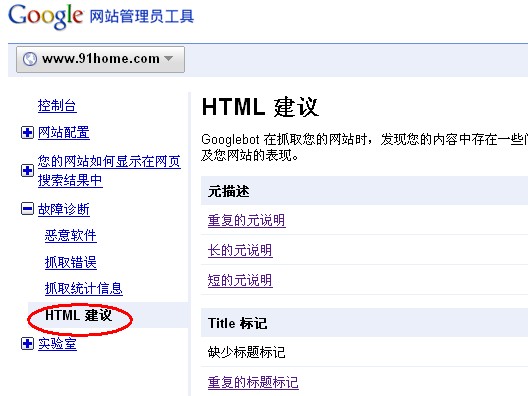528x396 pixels.
Task: Expand the 实验室 section plus icon
Action: [x=27, y=344]
